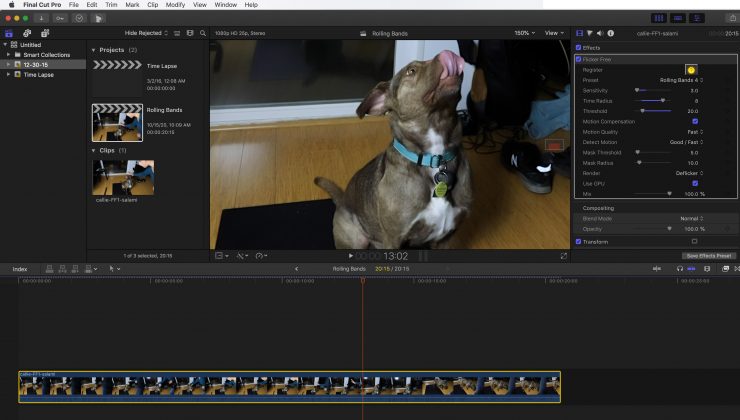Click the Flicker Free register button
Viewport: 740px width, 420px height.
tap(691, 69)
